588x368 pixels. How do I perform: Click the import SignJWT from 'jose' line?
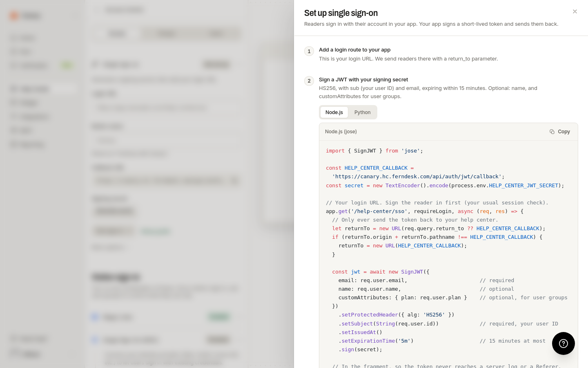(x=374, y=151)
